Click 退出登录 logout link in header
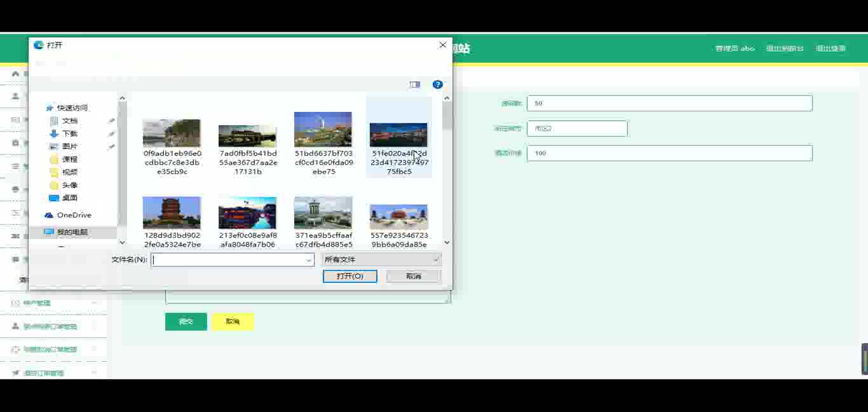Image resolution: width=868 pixels, height=412 pixels. 831,48
